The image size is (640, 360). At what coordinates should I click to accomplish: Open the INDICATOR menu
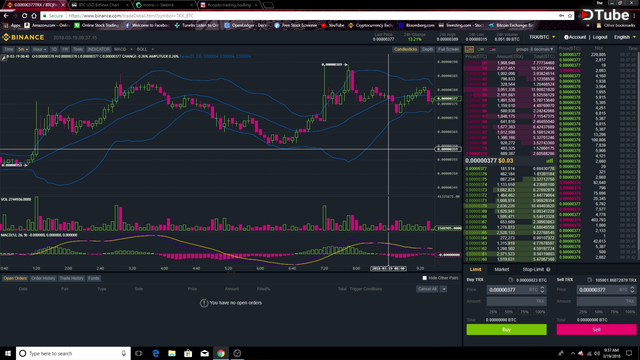pos(98,49)
